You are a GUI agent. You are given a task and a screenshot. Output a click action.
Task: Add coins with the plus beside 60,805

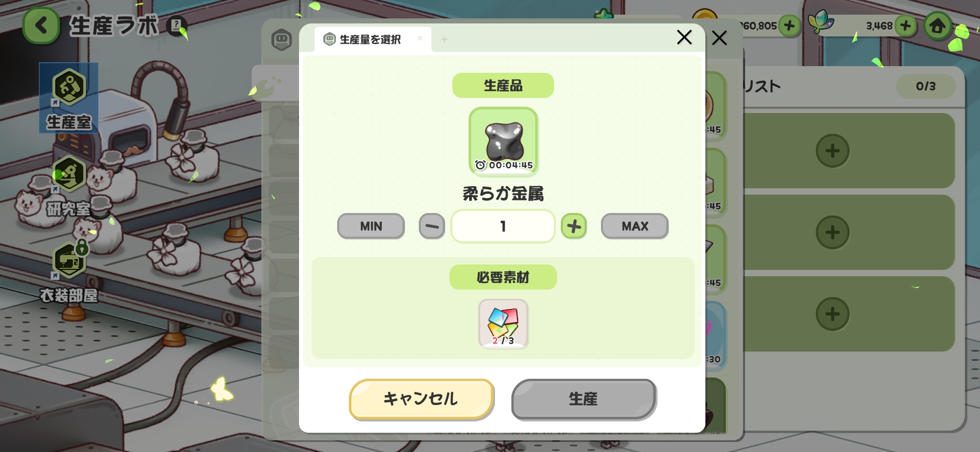coord(789,26)
